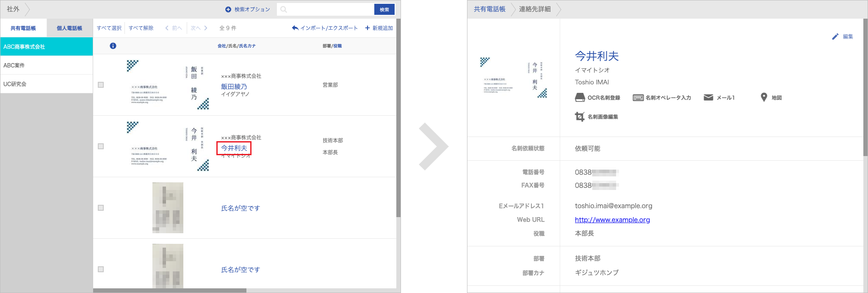Image resolution: width=868 pixels, height=293 pixels.
Task: Click the plus icon next to 新規追加
Action: click(x=368, y=28)
